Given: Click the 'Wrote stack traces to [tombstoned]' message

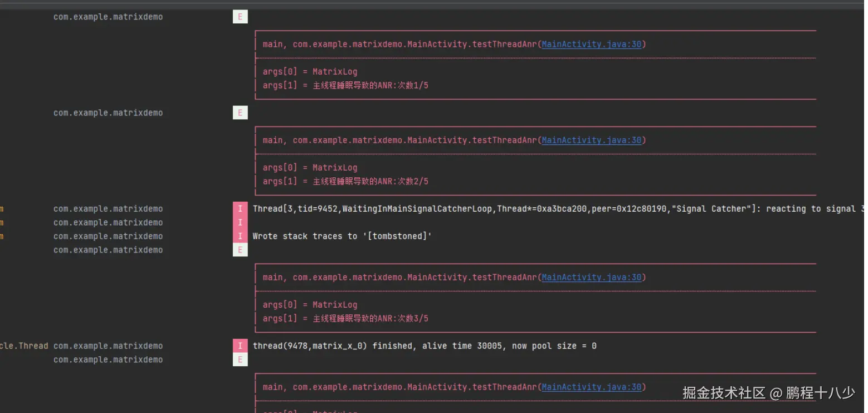Looking at the screenshot, I should 342,236.
